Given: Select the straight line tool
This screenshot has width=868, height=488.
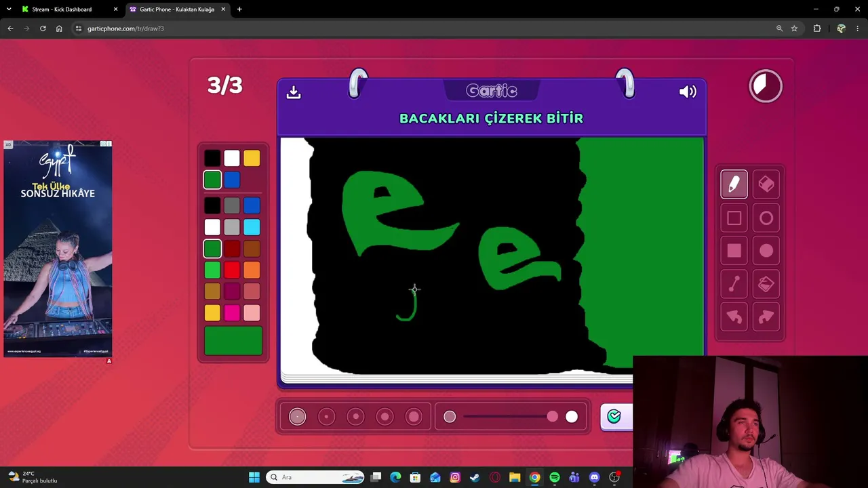Looking at the screenshot, I should click(x=734, y=285).
